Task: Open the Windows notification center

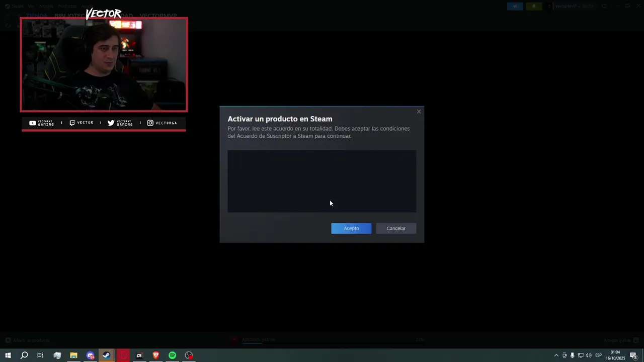Action: tap(634, 355)
